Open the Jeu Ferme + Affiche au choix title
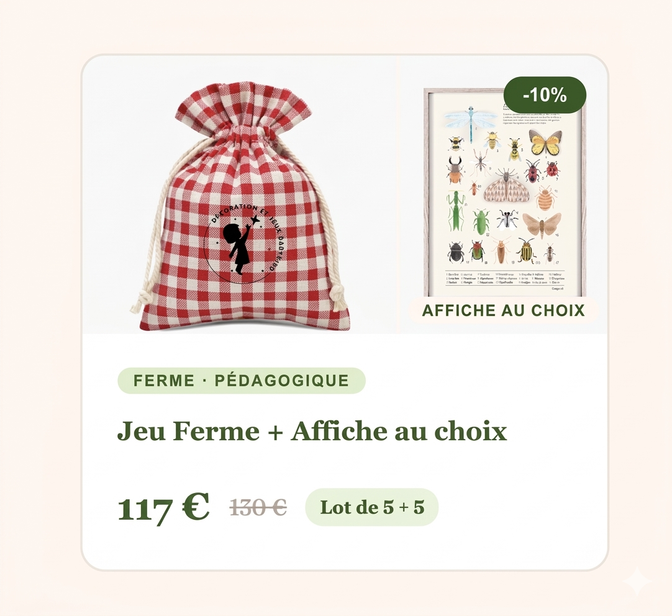The image size is (672, 616). (x=312, y=431)
